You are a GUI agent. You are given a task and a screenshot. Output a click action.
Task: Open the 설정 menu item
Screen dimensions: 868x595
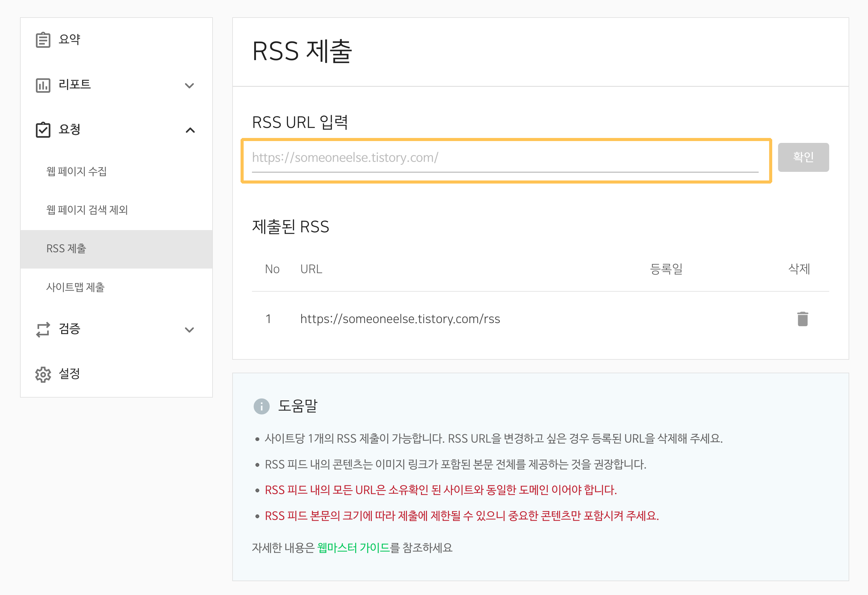pyautogui.click(x=70, y=374)
